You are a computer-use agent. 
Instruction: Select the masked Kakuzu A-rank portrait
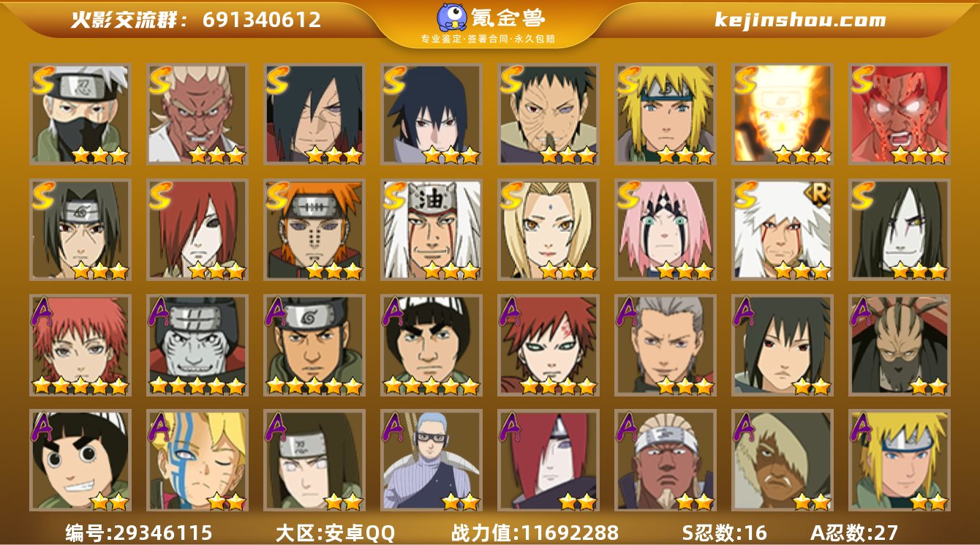coord(899,345)
